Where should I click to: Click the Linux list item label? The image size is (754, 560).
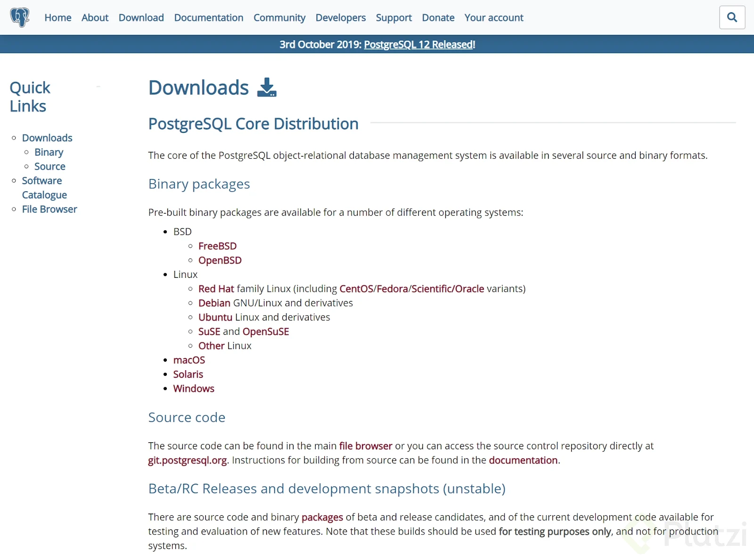(185, 275)
